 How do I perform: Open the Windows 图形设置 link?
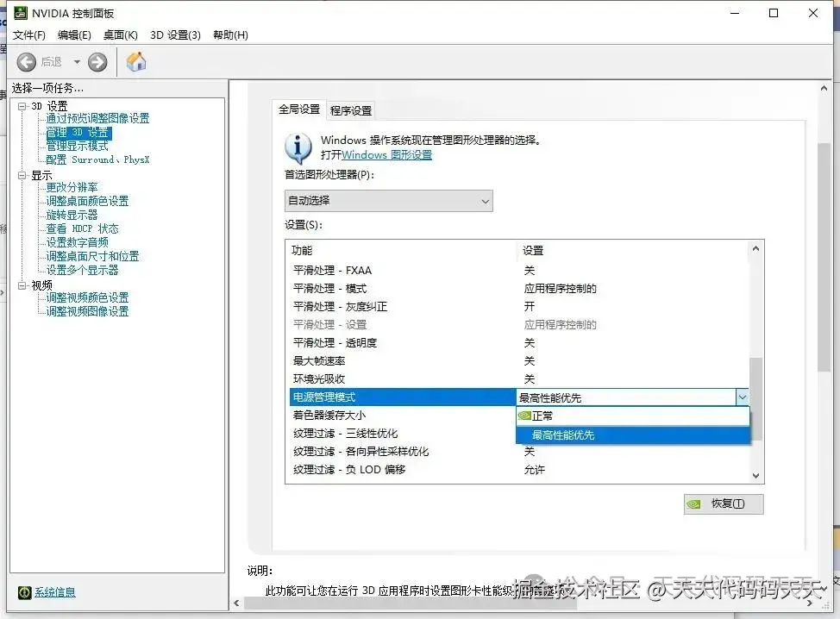coord(386,155)
